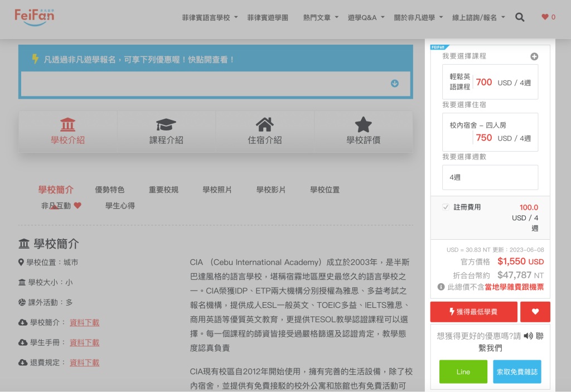Click the $1,550 USD official price

[520, 261]
